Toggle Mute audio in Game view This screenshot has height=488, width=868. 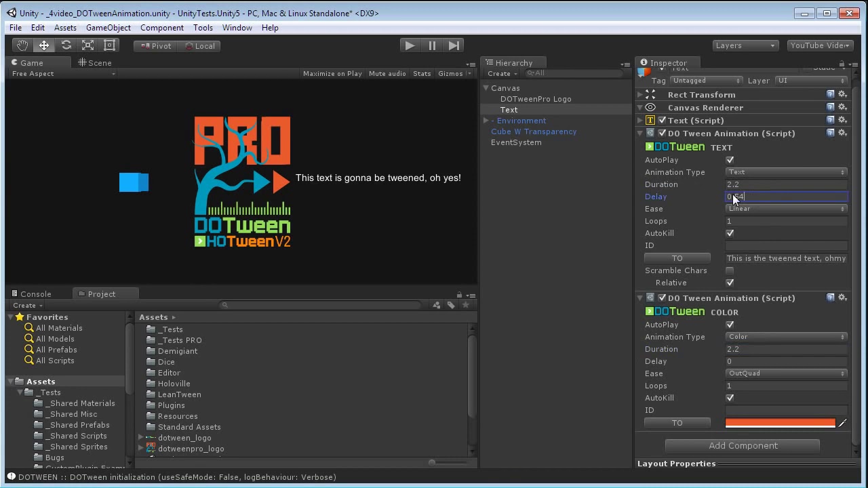tap(387, 73)
